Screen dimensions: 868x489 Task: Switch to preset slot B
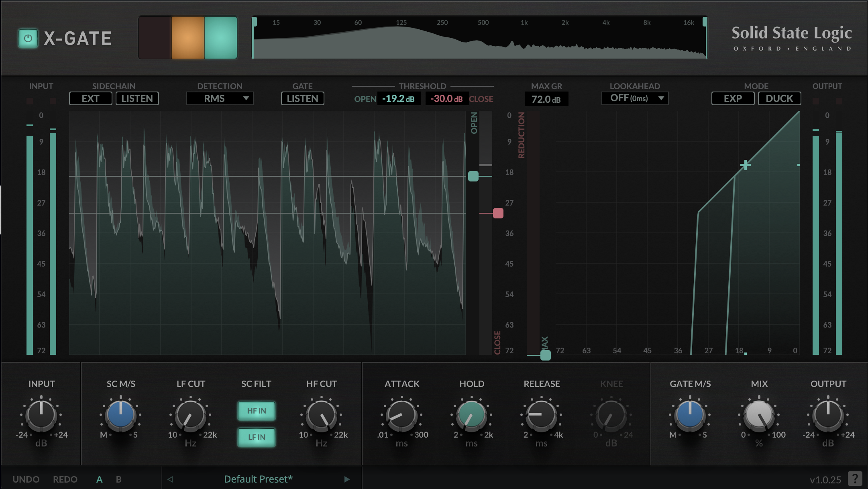[118, 479]
